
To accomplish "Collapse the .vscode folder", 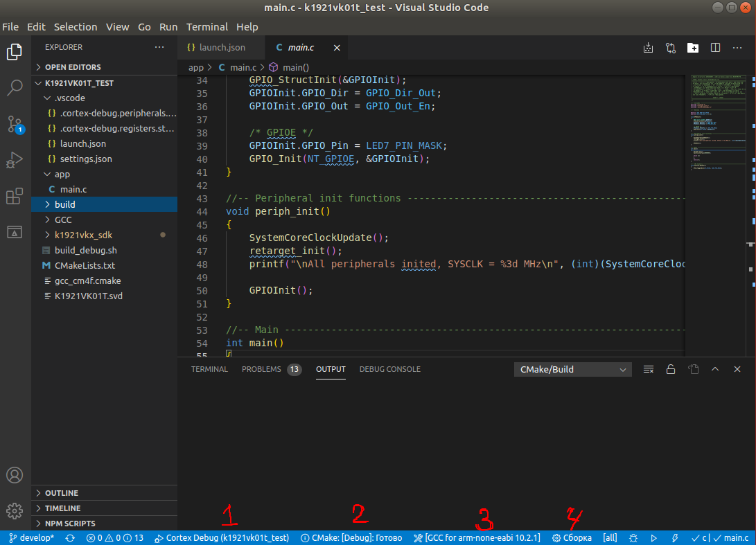I will [x=104, y=98].
